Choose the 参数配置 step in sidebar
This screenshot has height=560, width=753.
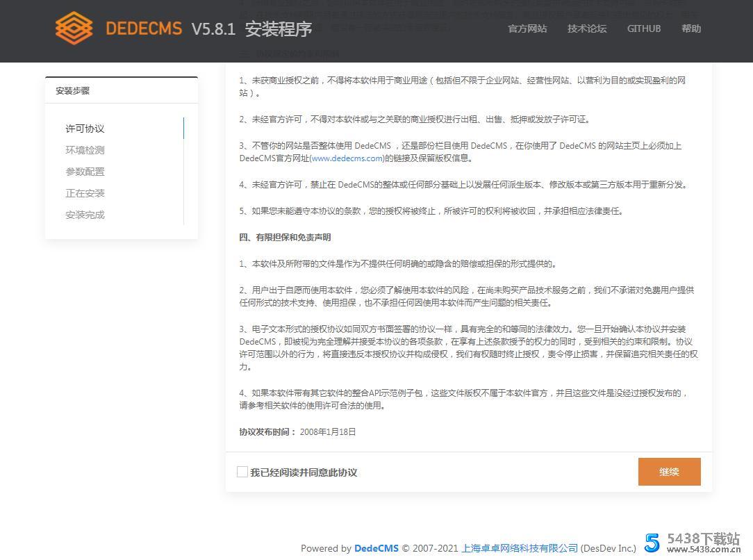(x=85, y=172)
